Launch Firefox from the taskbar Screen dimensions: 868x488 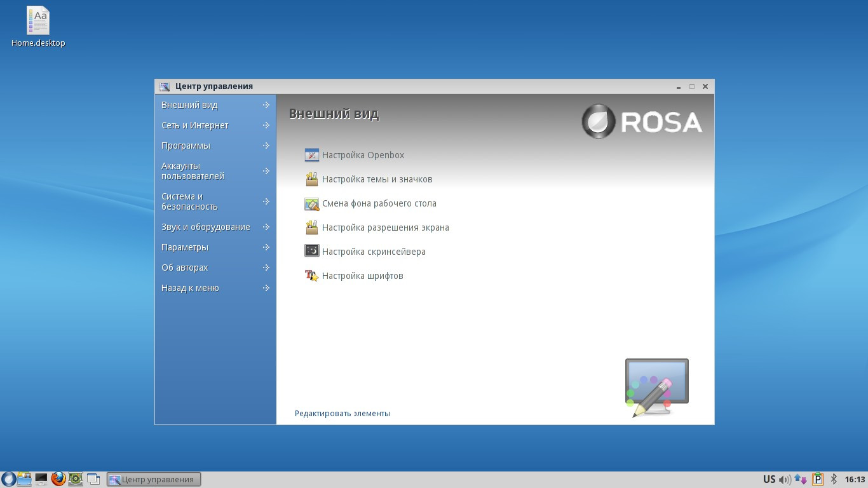tap(58, 479)
